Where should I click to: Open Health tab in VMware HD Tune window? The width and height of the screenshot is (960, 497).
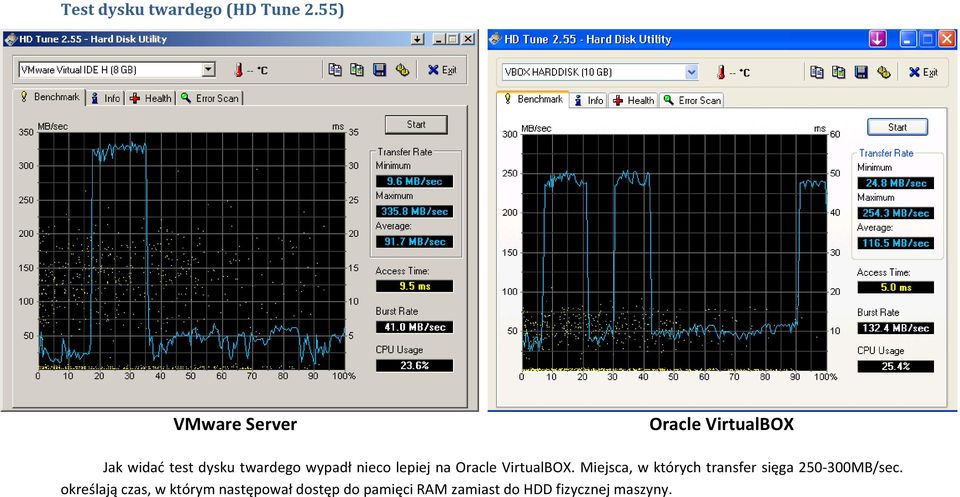click(151, 98)
